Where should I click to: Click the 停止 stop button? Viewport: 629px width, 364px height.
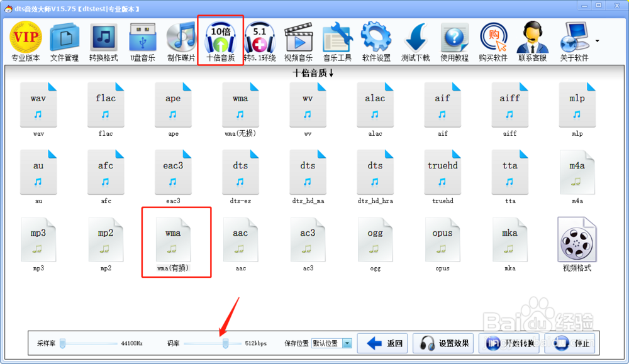[x=570, y=343]
